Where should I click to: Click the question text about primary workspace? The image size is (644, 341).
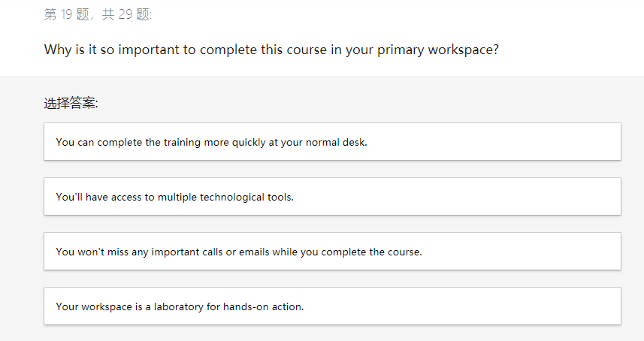click(x=271, y=50)
